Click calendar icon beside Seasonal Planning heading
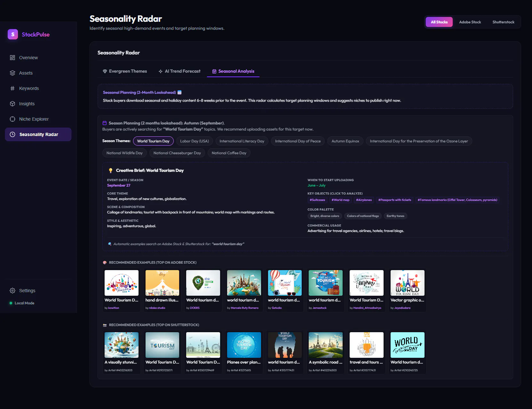 (x=179, y=92)
